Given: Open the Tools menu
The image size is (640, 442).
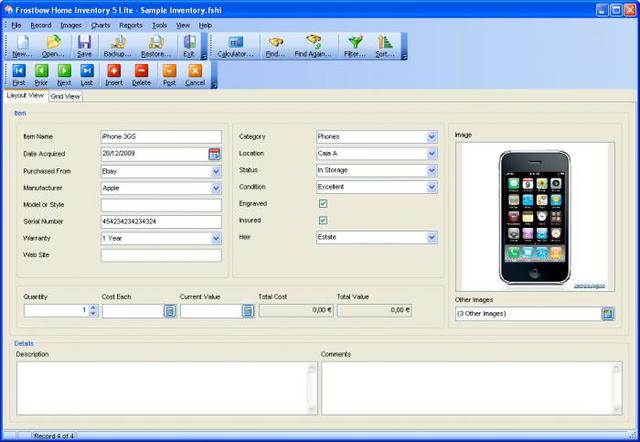Looking at the screenshot, I should coord(160,25).
